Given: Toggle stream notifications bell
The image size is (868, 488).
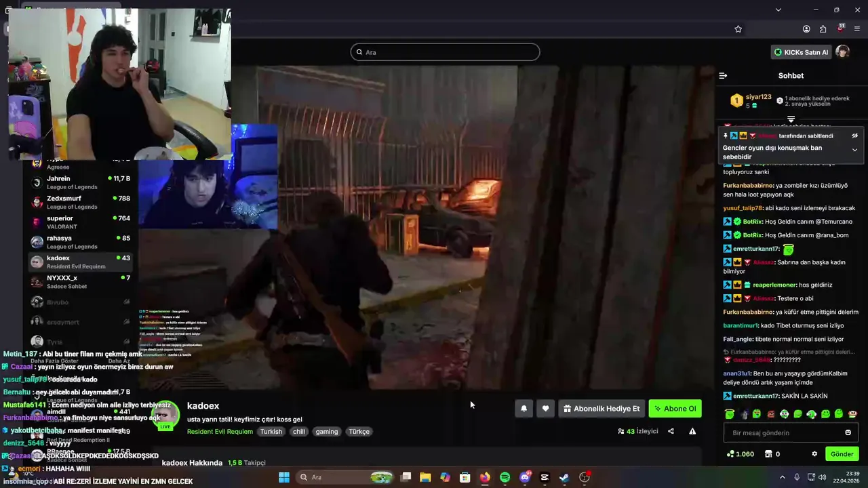Looking at the screenshot, I should click(524, 409).
